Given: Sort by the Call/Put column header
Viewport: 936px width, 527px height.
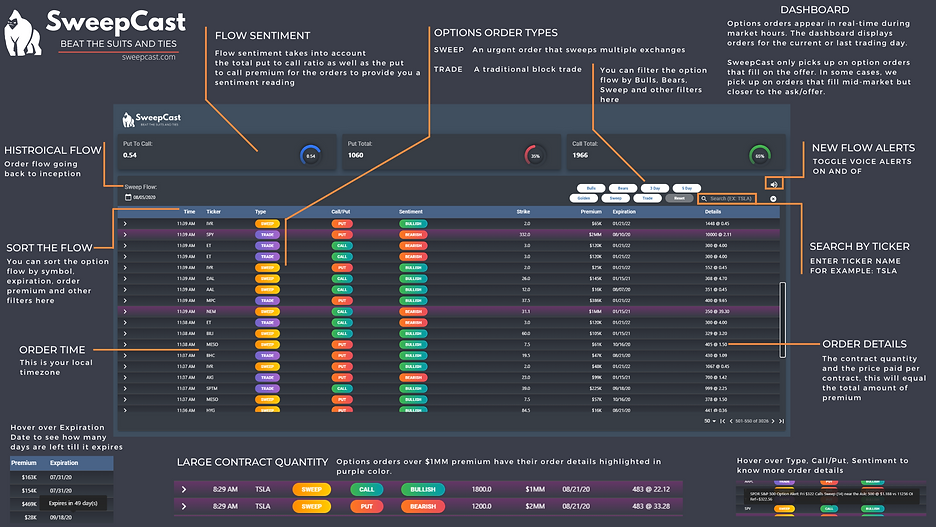Looking at the screenshot, I should pyautogui.click(x=341, y=212).
